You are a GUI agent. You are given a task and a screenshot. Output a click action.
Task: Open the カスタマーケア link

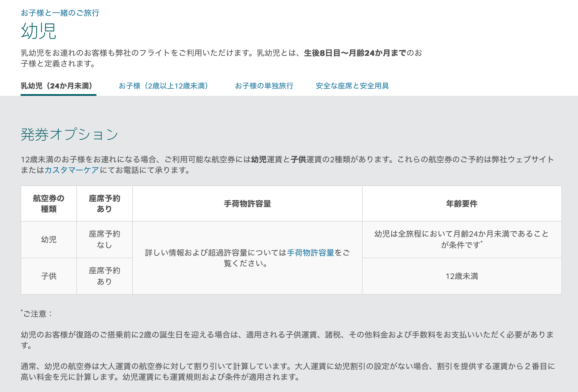pos(72,170)
